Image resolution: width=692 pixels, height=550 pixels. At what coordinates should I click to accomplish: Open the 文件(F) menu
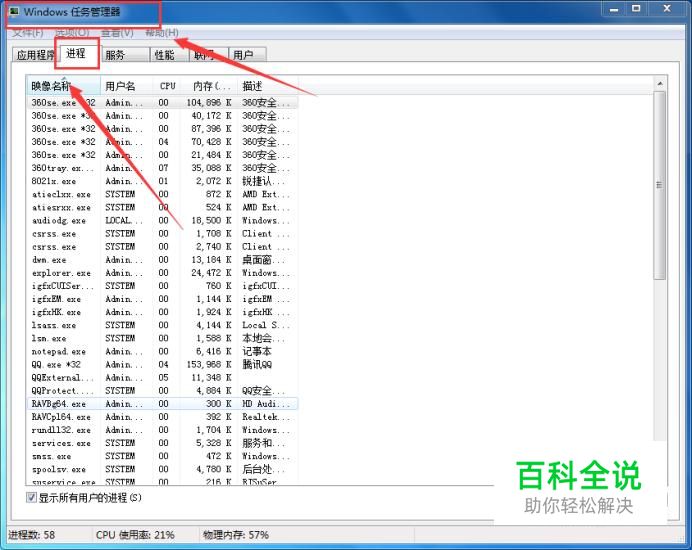27,33
